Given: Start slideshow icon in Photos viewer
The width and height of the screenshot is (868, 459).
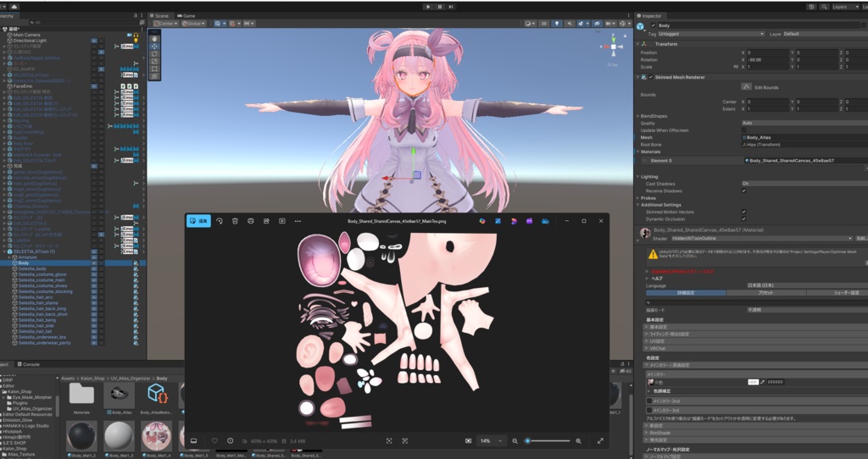Looking at the screenshot, I should click(281, 221).
